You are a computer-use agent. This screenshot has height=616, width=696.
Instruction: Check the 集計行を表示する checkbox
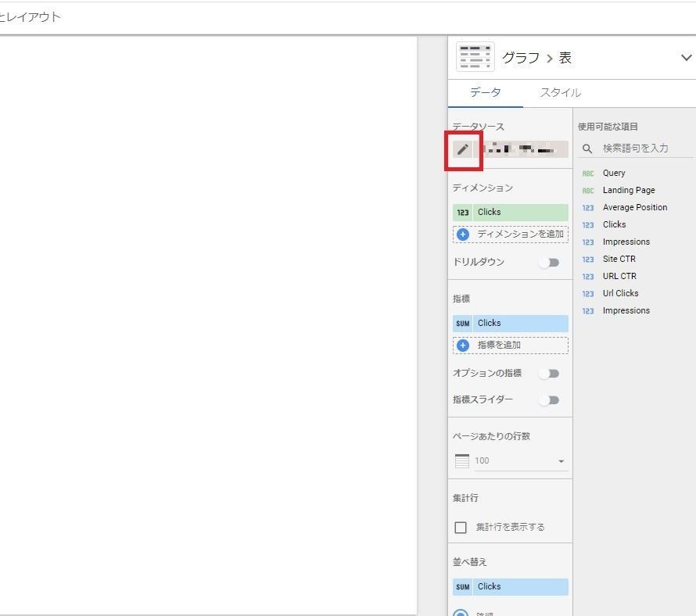461,527
